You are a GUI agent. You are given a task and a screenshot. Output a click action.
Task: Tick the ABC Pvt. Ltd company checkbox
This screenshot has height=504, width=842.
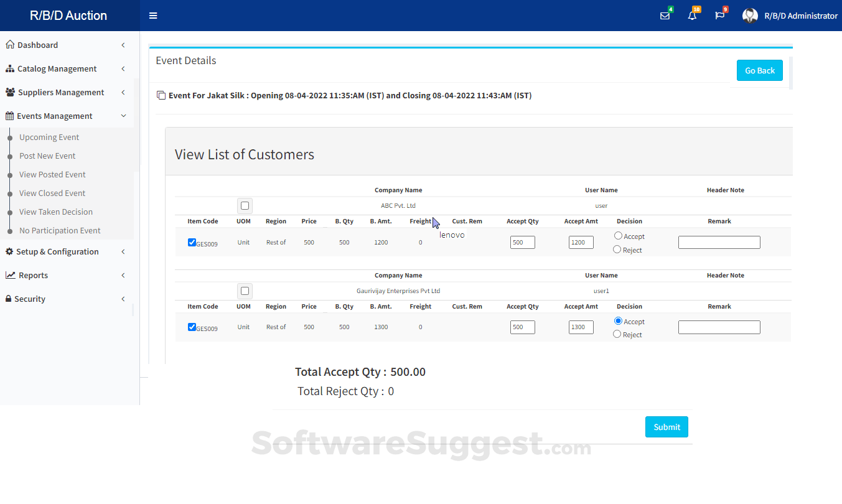click(x=245, y=206)
